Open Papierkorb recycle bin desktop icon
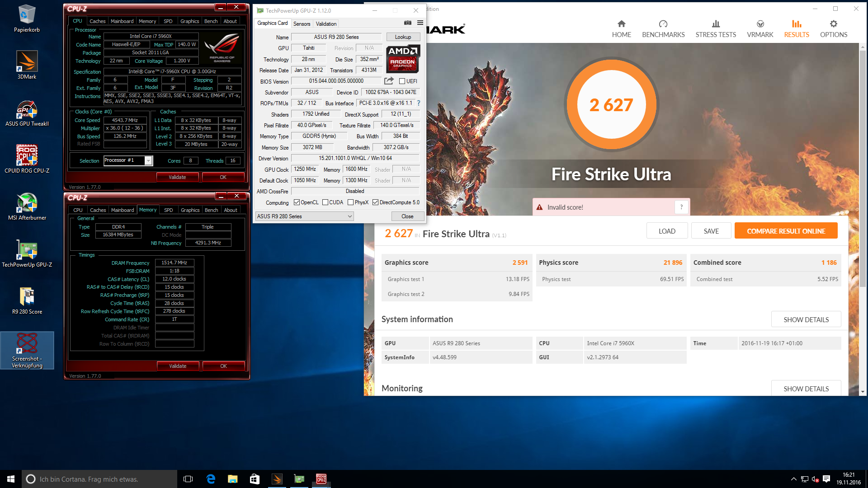 click(x=27, y=19)
